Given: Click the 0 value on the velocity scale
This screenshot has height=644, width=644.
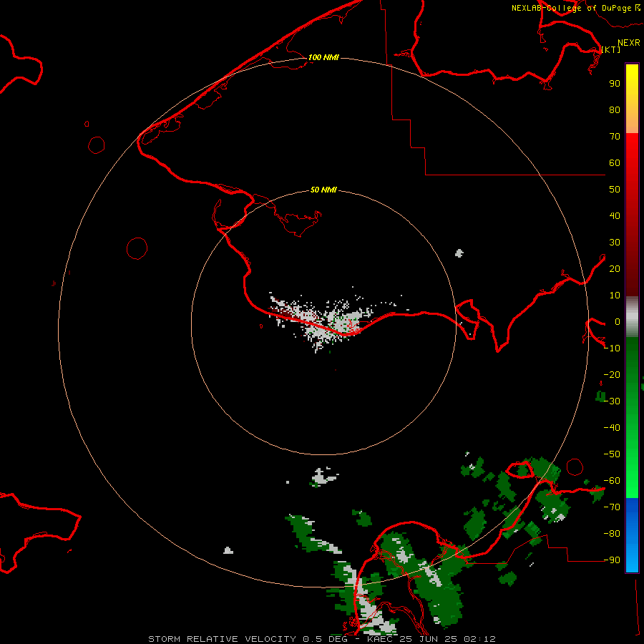Looking at the screenshot, I should point(618,321).
